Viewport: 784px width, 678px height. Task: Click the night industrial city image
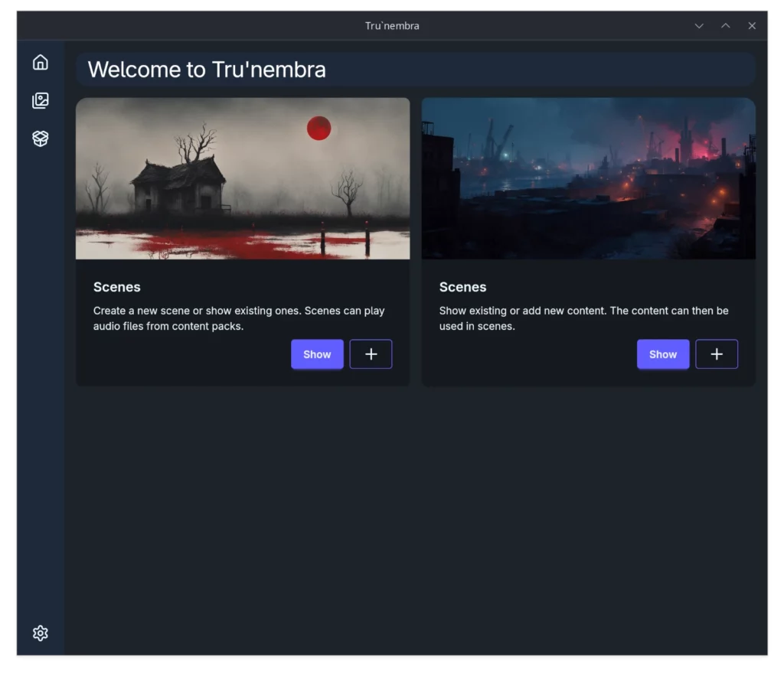[589, 178]
